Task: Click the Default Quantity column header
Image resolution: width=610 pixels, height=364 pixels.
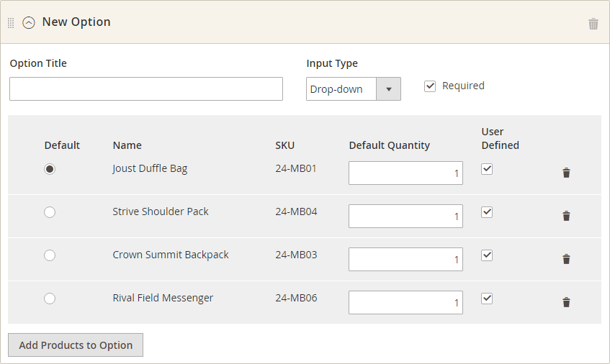Action: 390,146
